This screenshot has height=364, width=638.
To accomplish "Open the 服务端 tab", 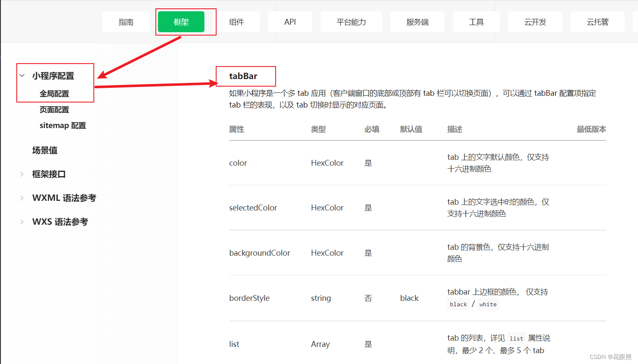I will tap(417, 22).
